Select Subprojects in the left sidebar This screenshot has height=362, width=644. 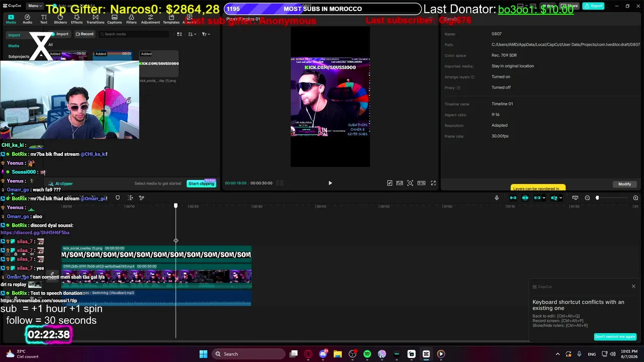point(19,56)
